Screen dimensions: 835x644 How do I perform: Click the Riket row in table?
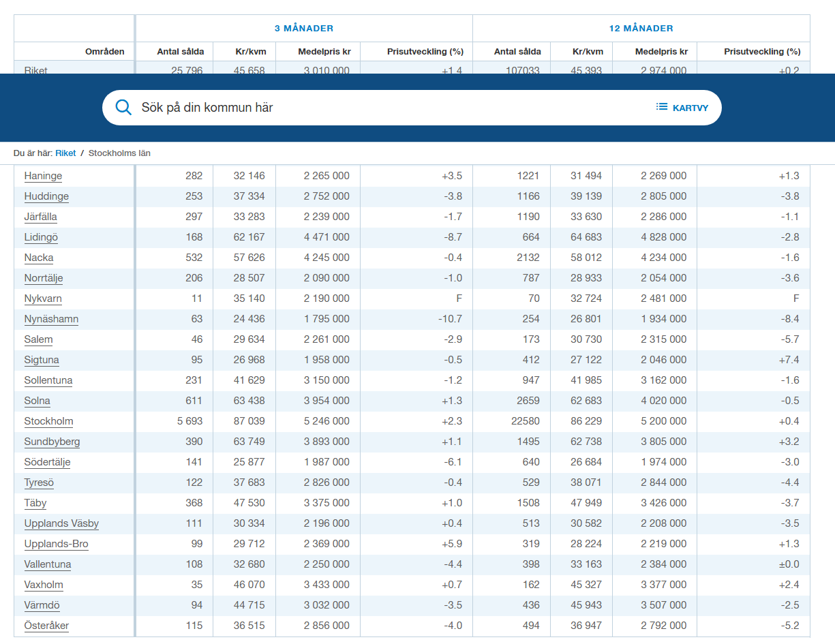pyautogui.click(x=36, y=70)
